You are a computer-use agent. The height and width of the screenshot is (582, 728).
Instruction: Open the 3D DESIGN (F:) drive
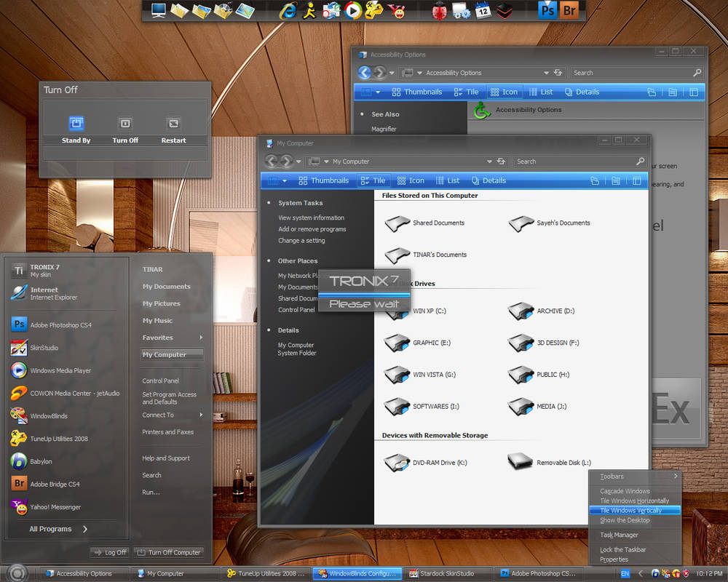(x=543, y=343)
